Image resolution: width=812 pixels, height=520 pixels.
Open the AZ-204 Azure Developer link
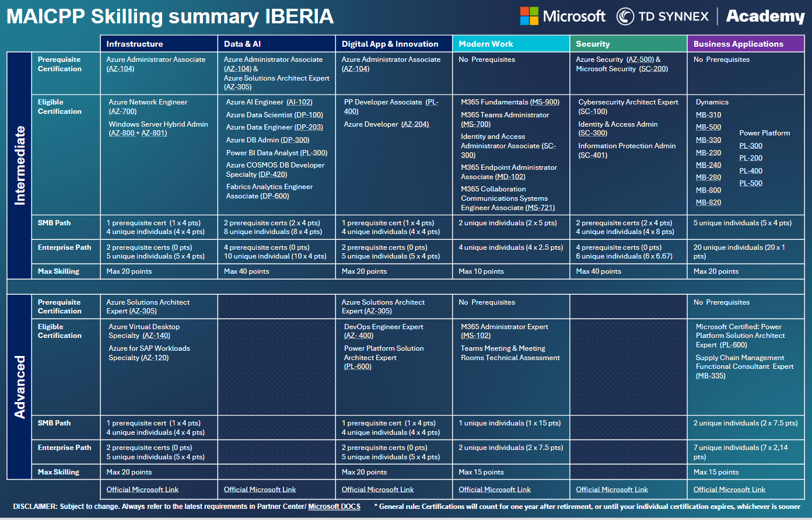click(x=415, y=124)
